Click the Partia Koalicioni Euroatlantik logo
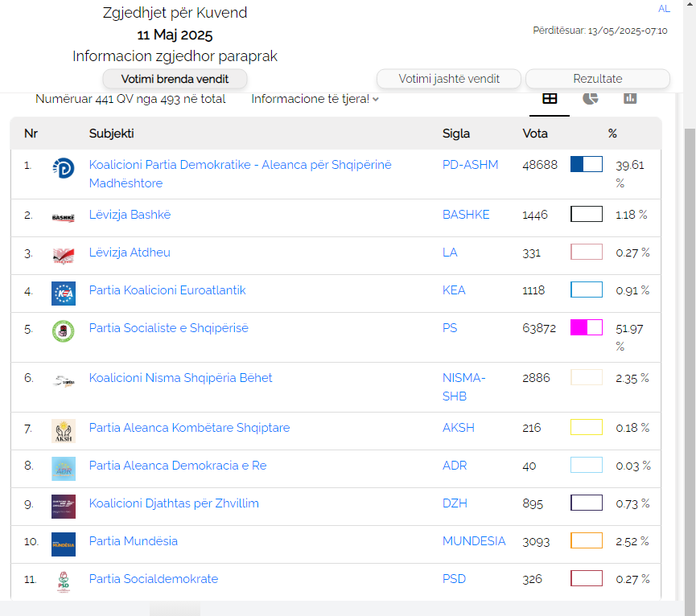The height and width of the screenshot is (616, 696). tap(63, 293)
